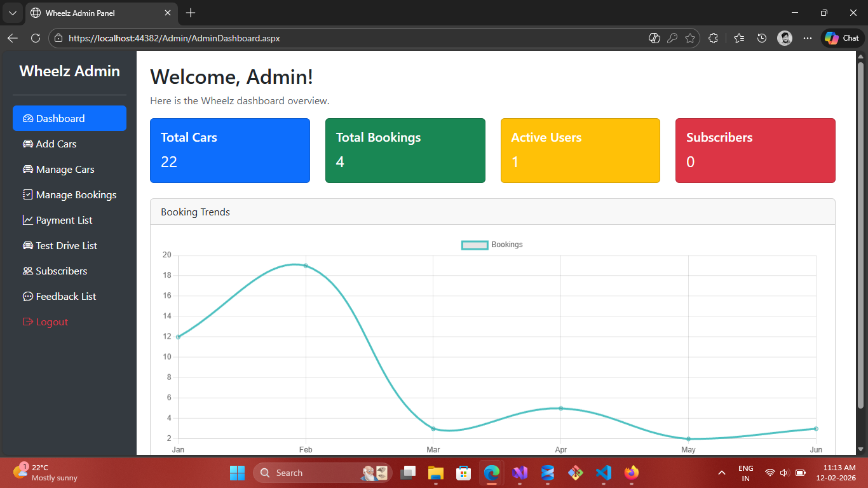The height and width of the screenshot is (488, 868).
Task: Add this page to favorites star icon
Action: (690, 38)
